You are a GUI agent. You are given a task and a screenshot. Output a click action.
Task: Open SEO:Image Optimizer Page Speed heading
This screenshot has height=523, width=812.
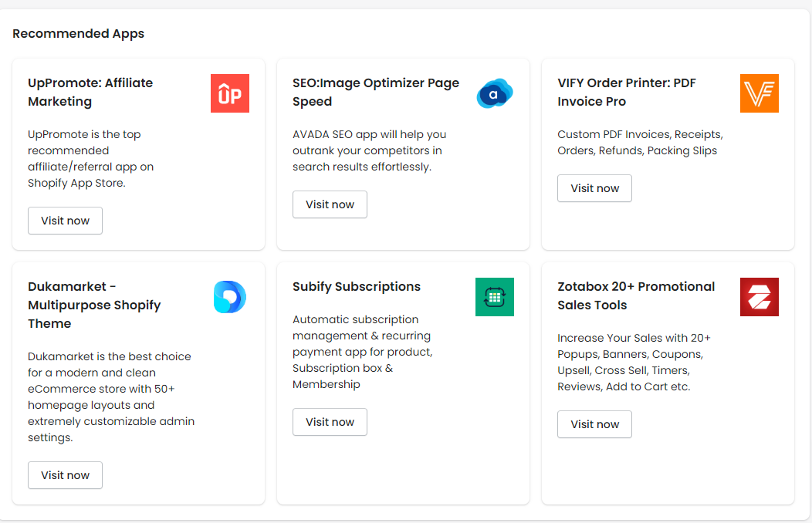376,92
